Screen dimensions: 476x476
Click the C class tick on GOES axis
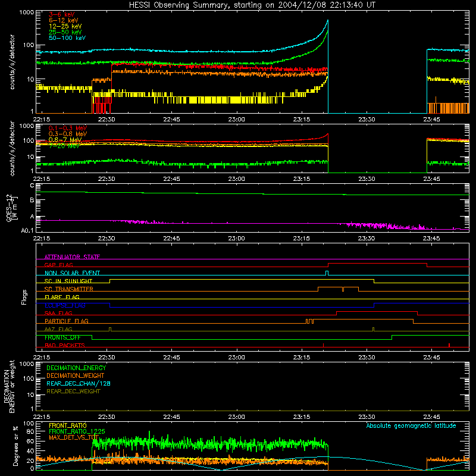coord(32,186)
